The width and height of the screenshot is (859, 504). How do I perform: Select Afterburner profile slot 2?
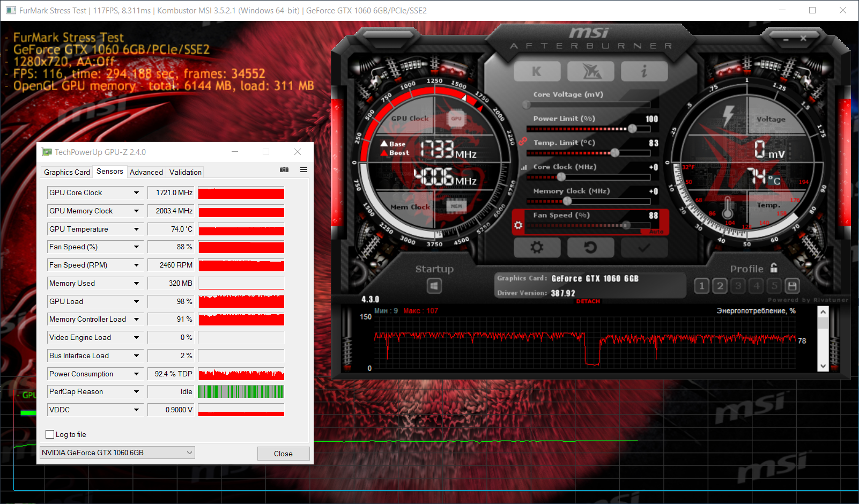coord(720,286)
